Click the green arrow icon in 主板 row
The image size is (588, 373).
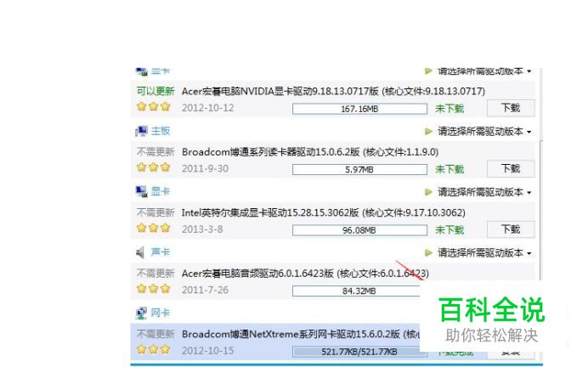point(428,131)
